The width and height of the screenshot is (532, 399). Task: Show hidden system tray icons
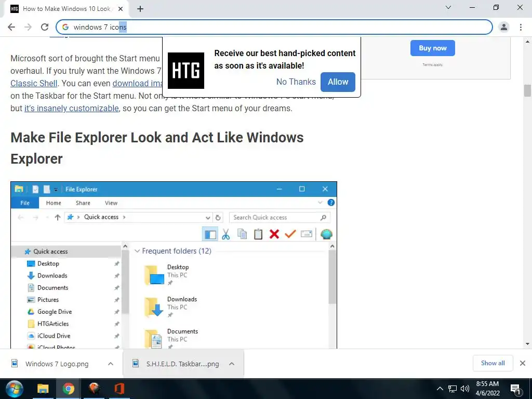coord(440,389)
